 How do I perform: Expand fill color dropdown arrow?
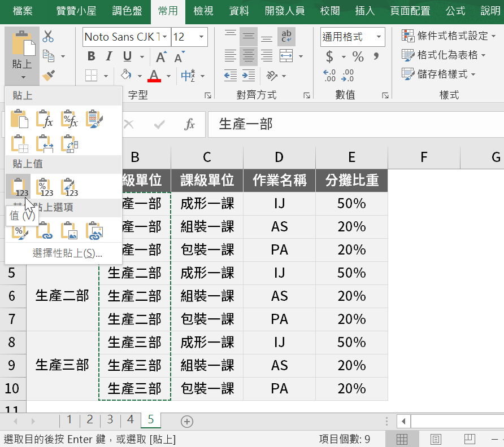pos(140,76)
